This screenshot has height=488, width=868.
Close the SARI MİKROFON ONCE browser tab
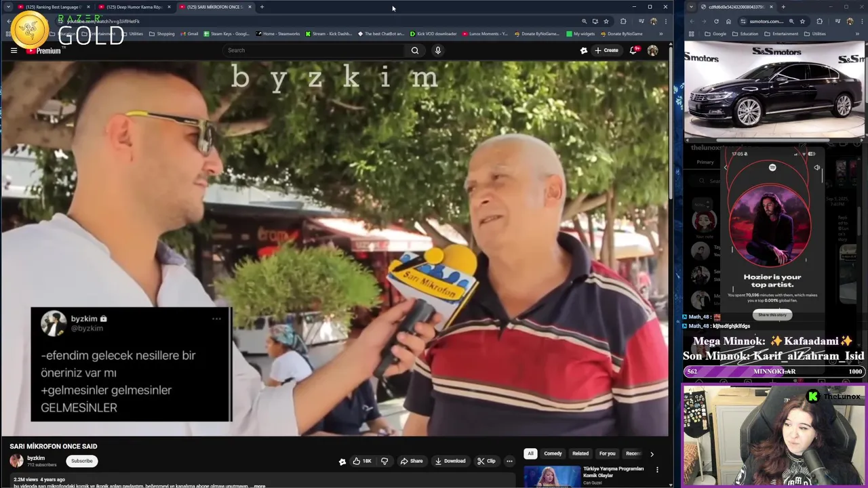[x=250, y=7]
